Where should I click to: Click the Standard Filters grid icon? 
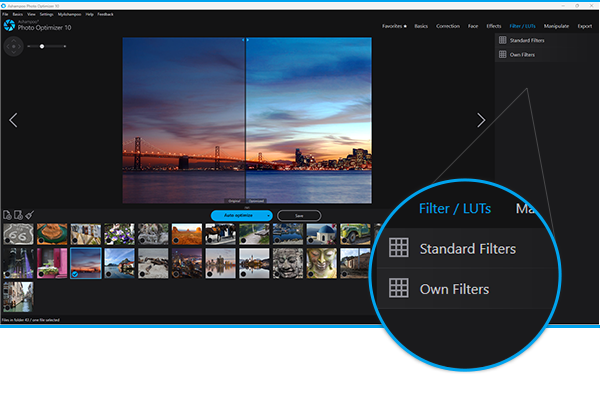pos(502,41)
